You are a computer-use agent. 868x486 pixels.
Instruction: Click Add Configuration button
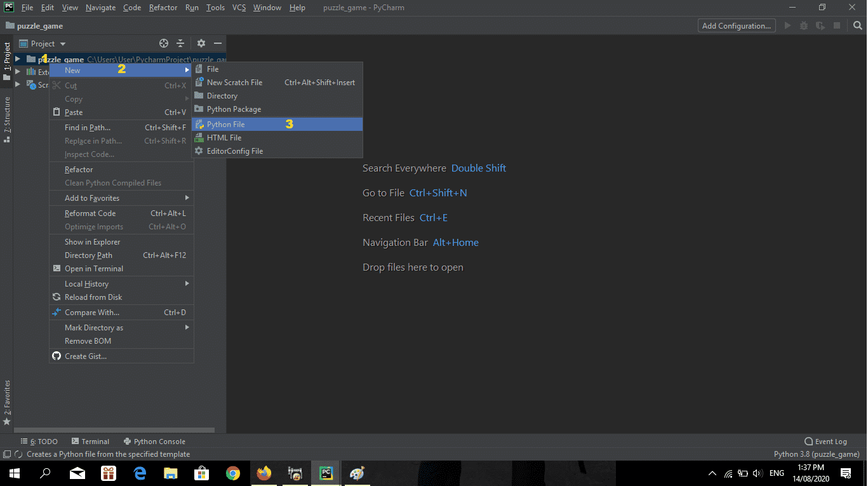coord(736,25)
